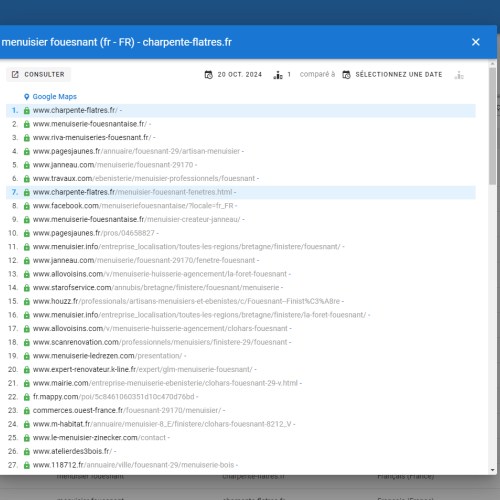Open the www.118712.fr annuaire result
Screen dimensions: 500x500
coord(133,465)
